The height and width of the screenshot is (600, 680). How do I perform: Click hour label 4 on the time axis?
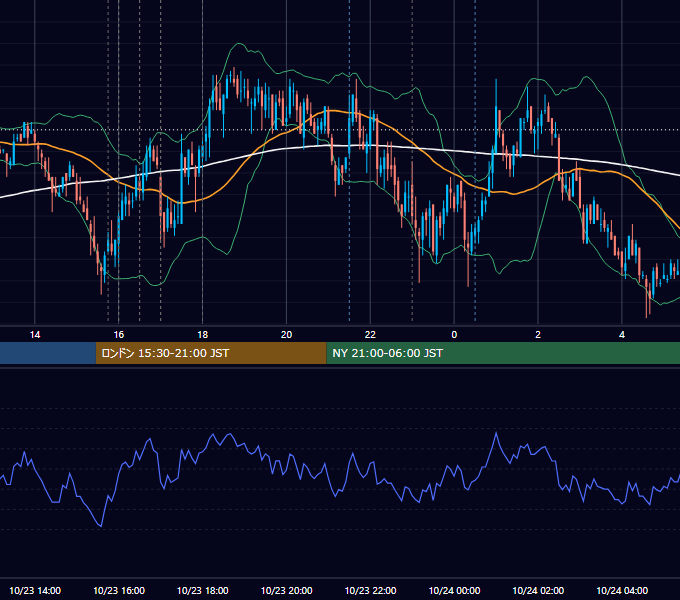tap(622, 335)
